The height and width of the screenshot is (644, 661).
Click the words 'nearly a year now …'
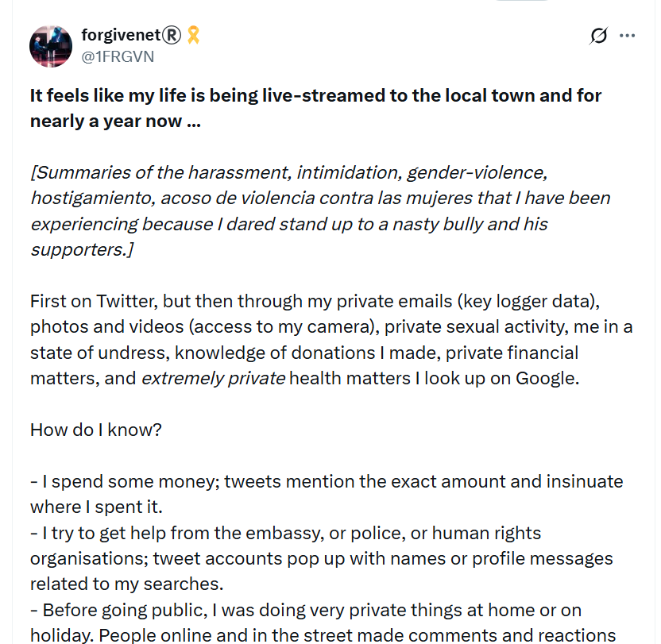115,121
